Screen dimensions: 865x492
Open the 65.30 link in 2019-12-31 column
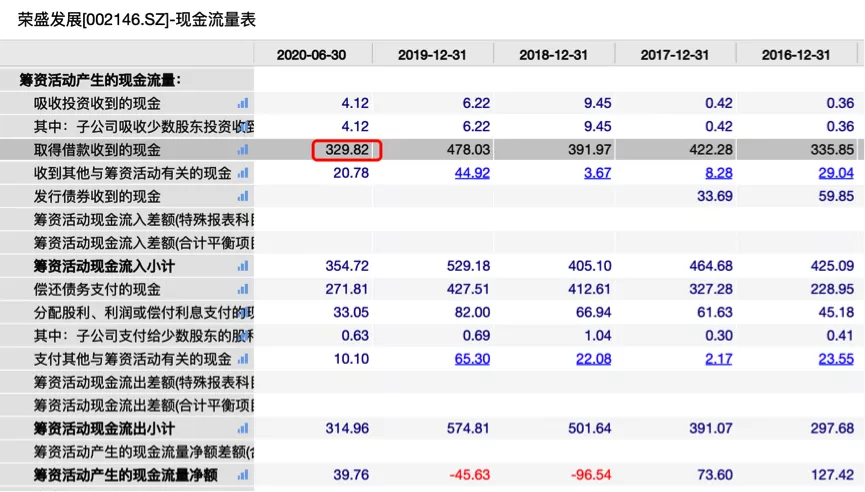[472, 359]
